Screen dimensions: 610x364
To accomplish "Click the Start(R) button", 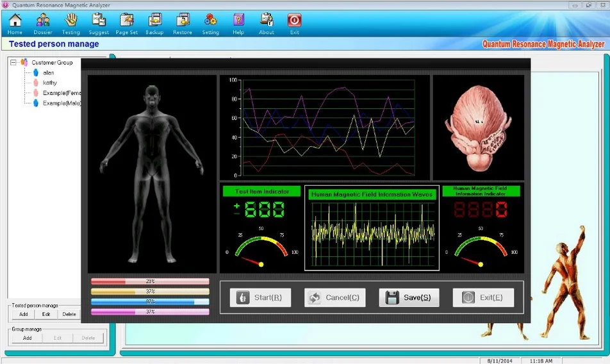I will 260,297.
